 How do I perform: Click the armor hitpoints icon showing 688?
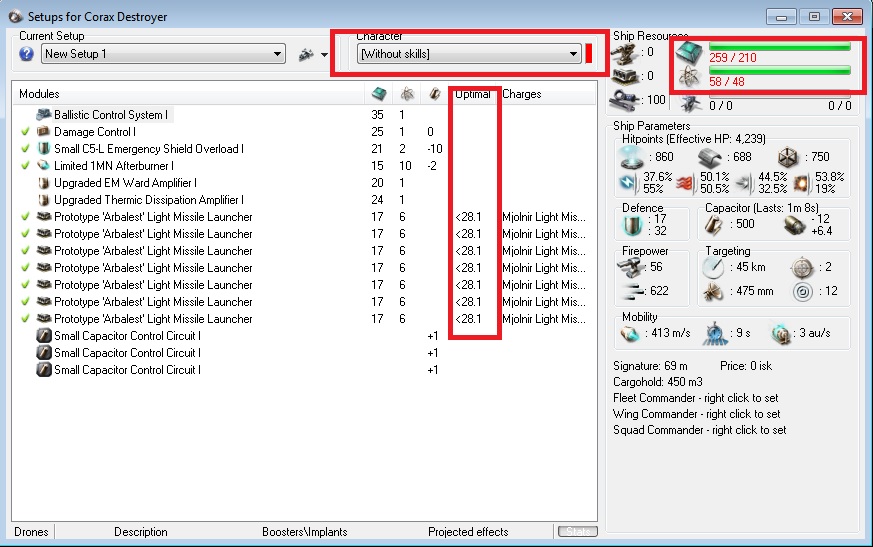point(710,158)
